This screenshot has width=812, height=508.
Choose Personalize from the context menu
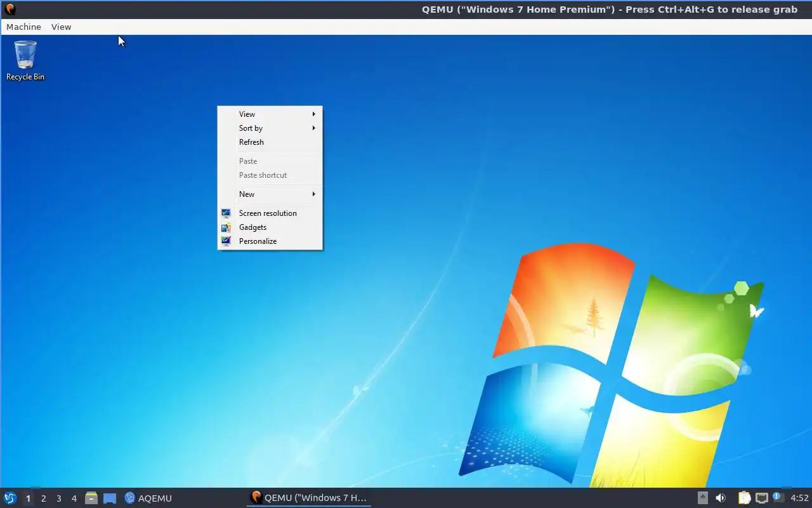point(270,241)
